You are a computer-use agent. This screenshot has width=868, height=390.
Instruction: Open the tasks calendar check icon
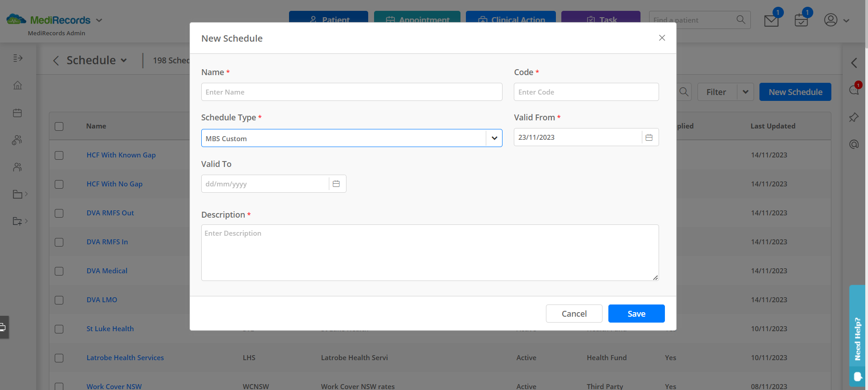coord(801,20)
